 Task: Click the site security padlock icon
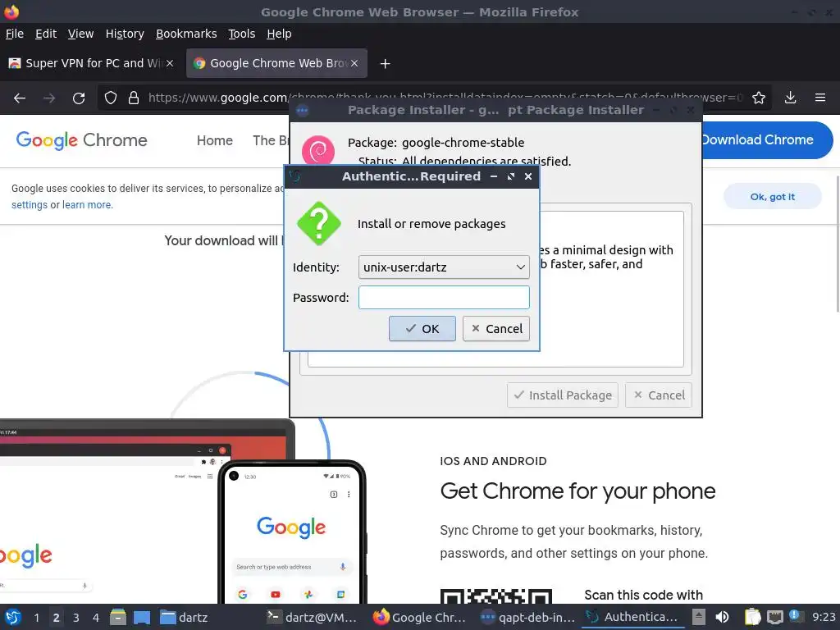click(x=134, y=98)
